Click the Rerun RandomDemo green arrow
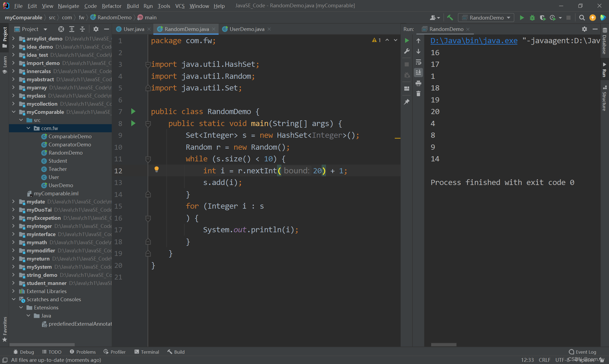609x364 pixels. [x=407, y=40]
